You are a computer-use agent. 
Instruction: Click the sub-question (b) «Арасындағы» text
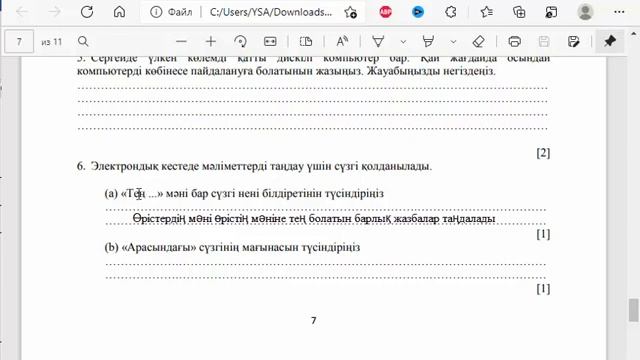[232, 247]
